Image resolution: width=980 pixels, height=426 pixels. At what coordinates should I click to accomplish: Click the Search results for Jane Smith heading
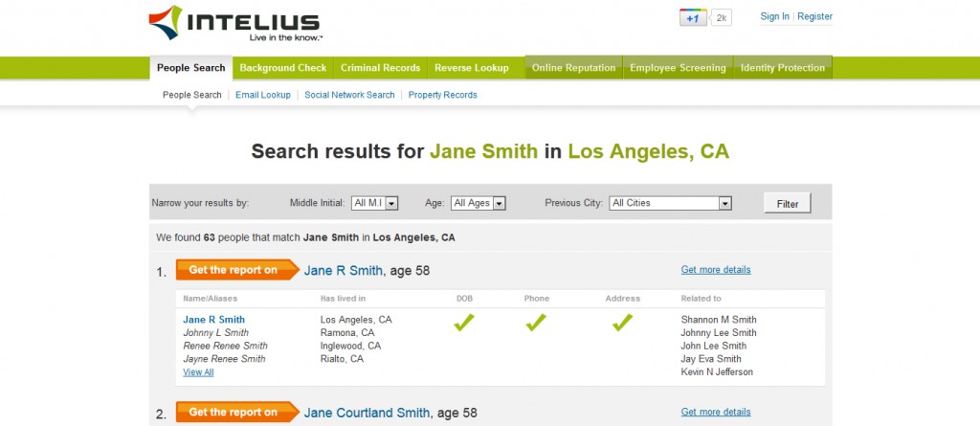click(490, 151)
